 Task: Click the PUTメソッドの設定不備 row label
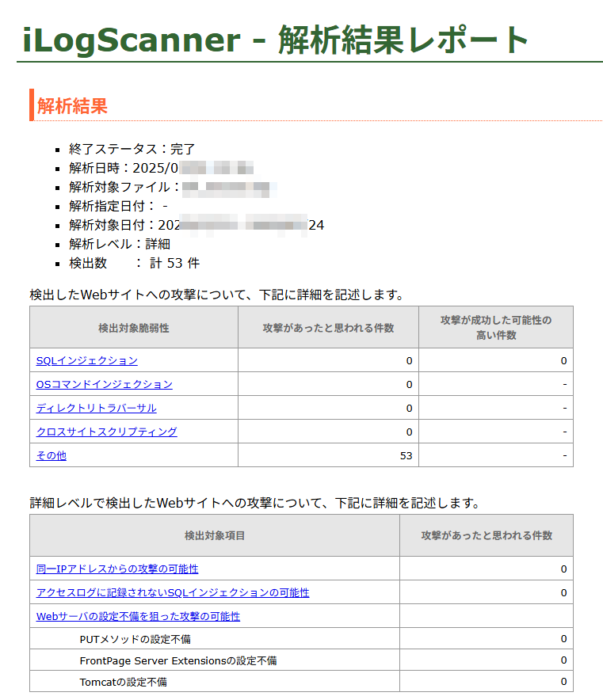pos(135,639)
